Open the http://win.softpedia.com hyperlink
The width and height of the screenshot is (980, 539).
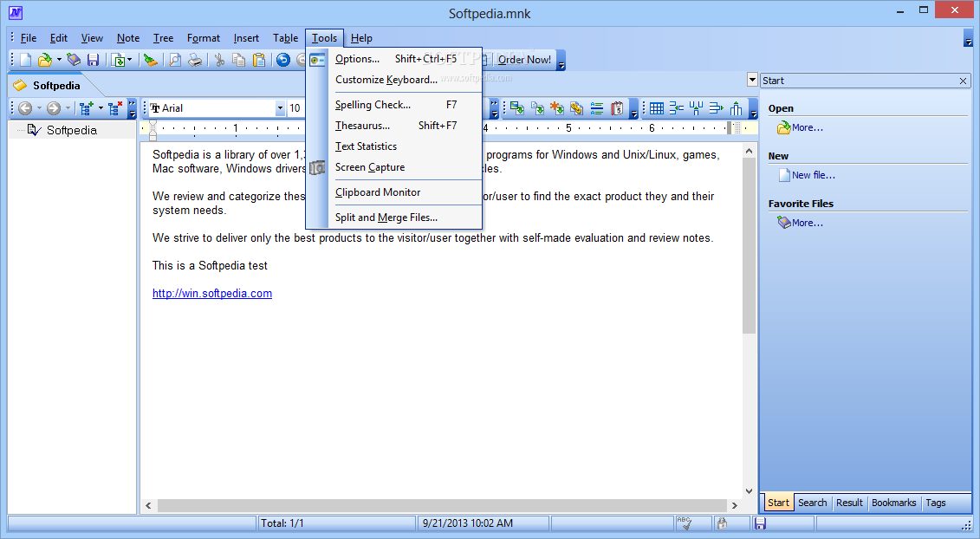212,293
